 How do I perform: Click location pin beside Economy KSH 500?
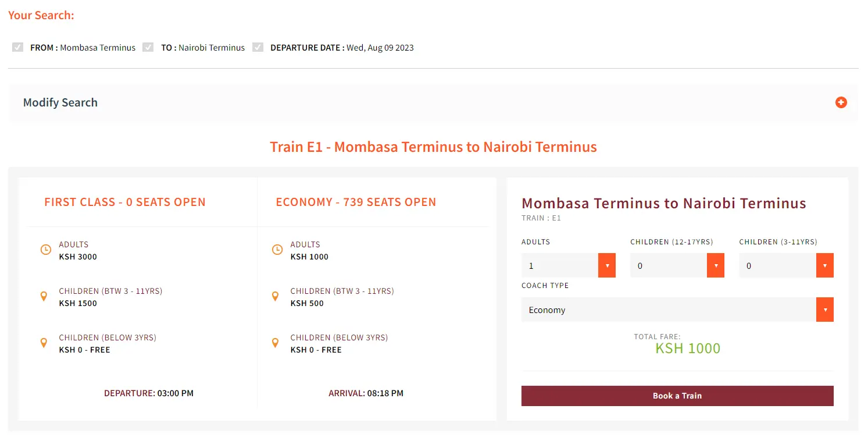tap(275, 297)
